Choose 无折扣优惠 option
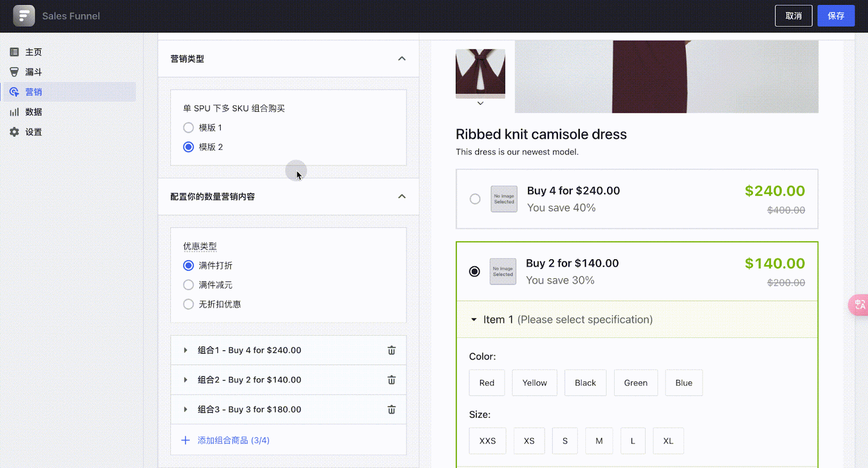The width and height of the screenshot is (868, 468). [x=188, y=304]
